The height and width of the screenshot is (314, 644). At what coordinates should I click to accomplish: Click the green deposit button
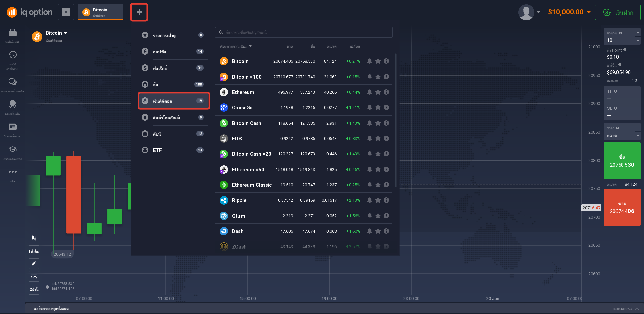click(x=618, y=12)
